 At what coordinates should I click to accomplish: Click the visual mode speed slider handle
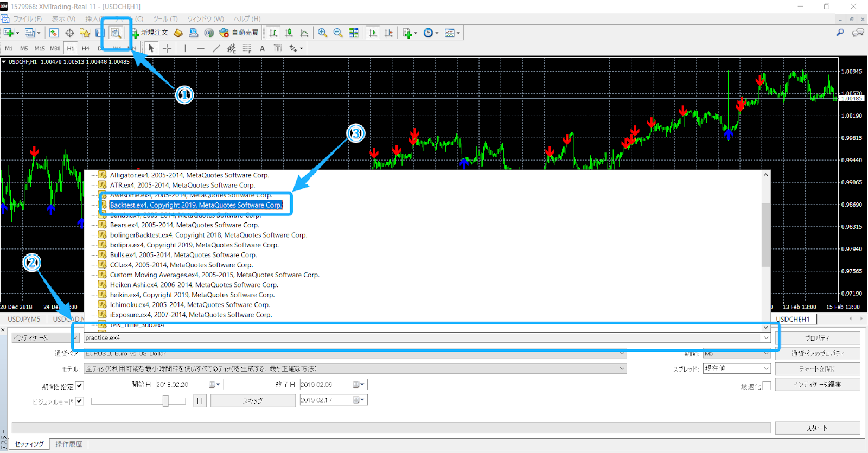[x=166, y=401]
